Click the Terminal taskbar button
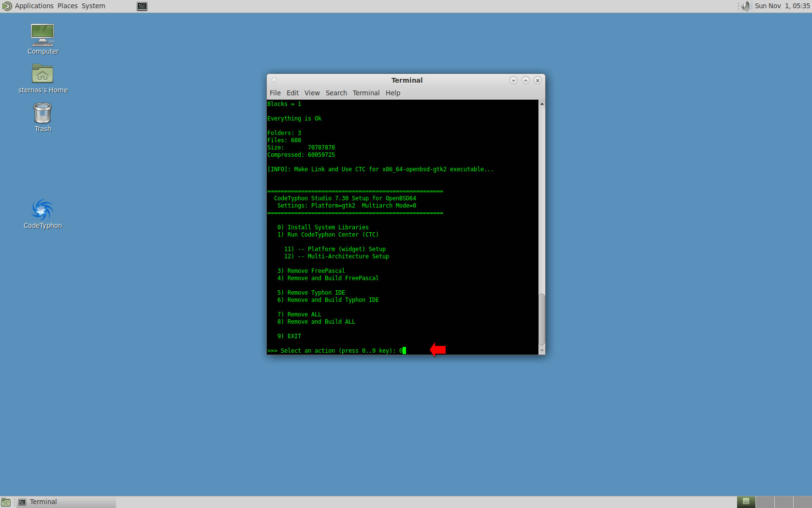 (66, 502)
